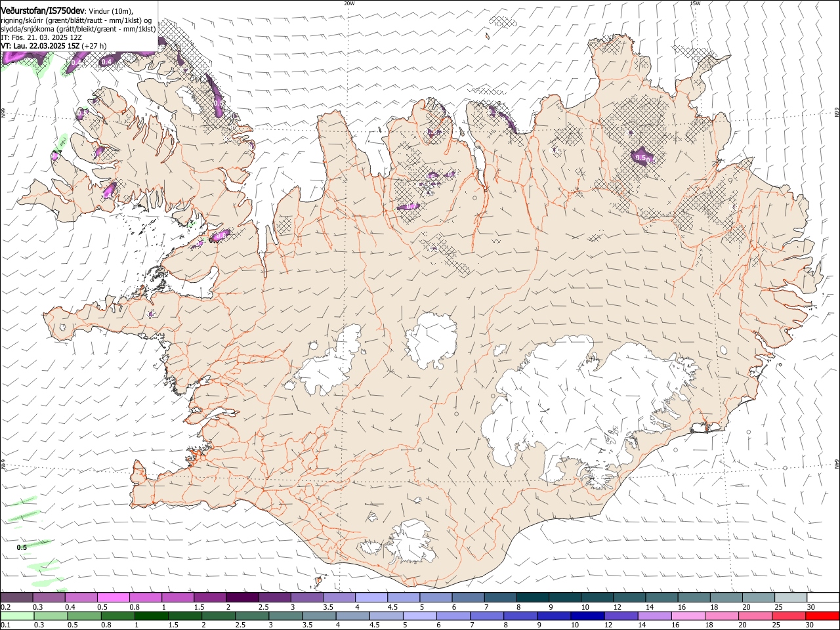The width and height of the screenshot is (840, 630).
Task: Pick lower-row swatch between 3 and 3.5
Action: pyautogui.click(x=285, y=616)
